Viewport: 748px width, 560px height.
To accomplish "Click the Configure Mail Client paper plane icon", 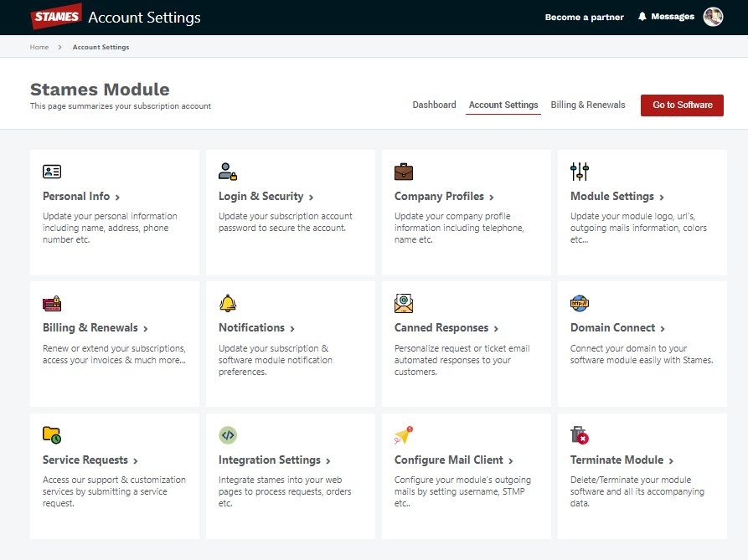I will coord(404,435).
